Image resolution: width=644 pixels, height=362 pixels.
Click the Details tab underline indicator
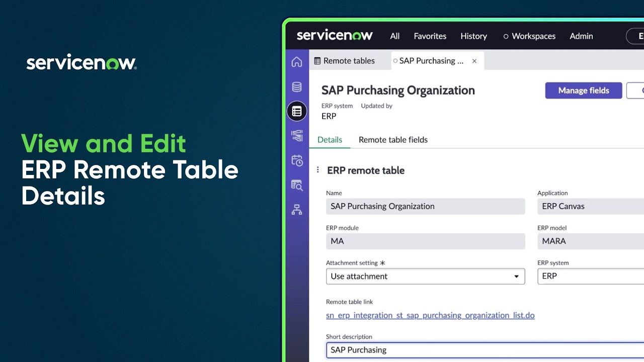pyautogui.click(x=330, y=147)
